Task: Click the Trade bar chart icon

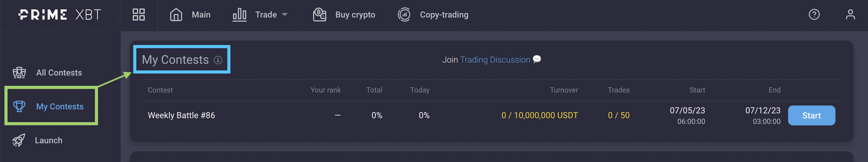Action: [x=240, y=15]
